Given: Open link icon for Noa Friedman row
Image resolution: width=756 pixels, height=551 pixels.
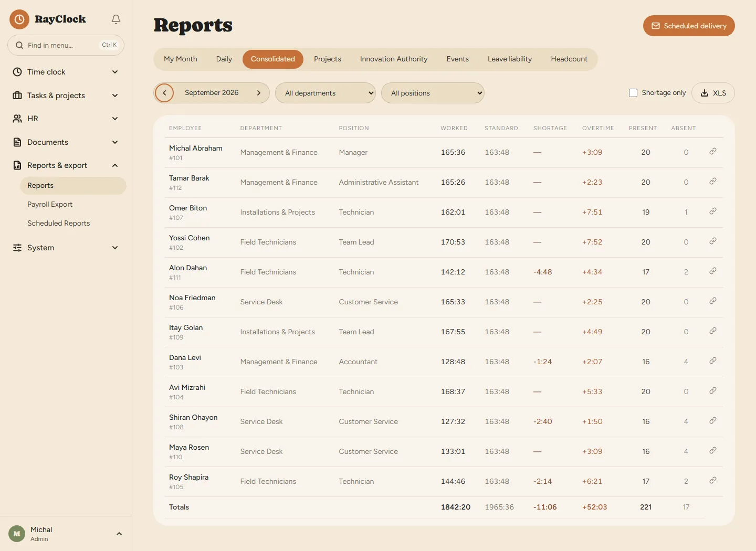Looking at the screenshot, I should (x=713, y=301).
